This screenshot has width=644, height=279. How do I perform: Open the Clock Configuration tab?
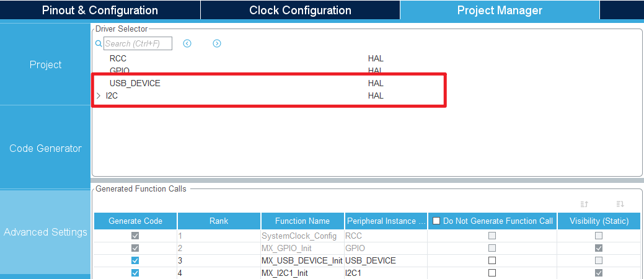click(300, 11)
